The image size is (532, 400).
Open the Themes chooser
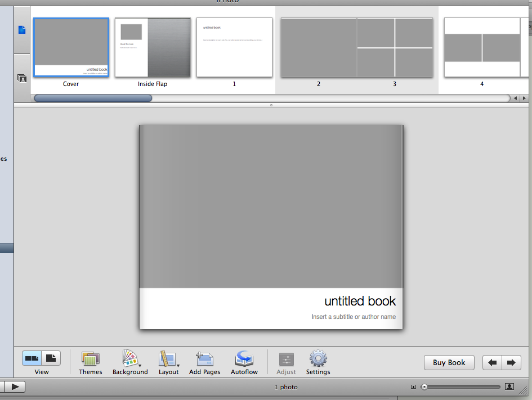tap(90, 359)
